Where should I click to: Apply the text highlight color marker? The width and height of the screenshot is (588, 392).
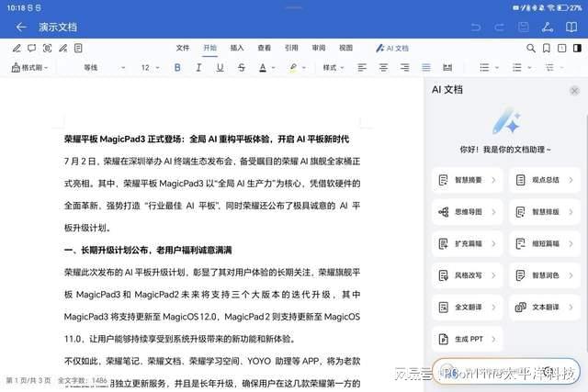pos(293,67)
